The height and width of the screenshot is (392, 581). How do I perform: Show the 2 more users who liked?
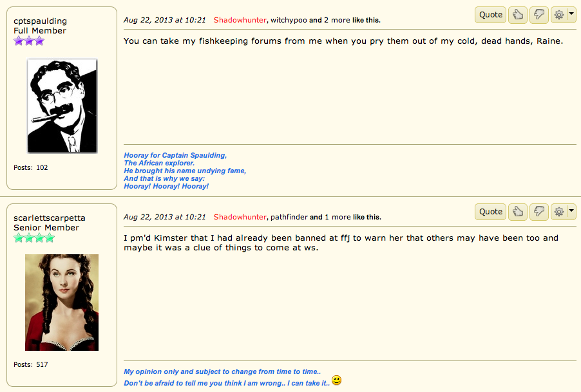[337, 20]
